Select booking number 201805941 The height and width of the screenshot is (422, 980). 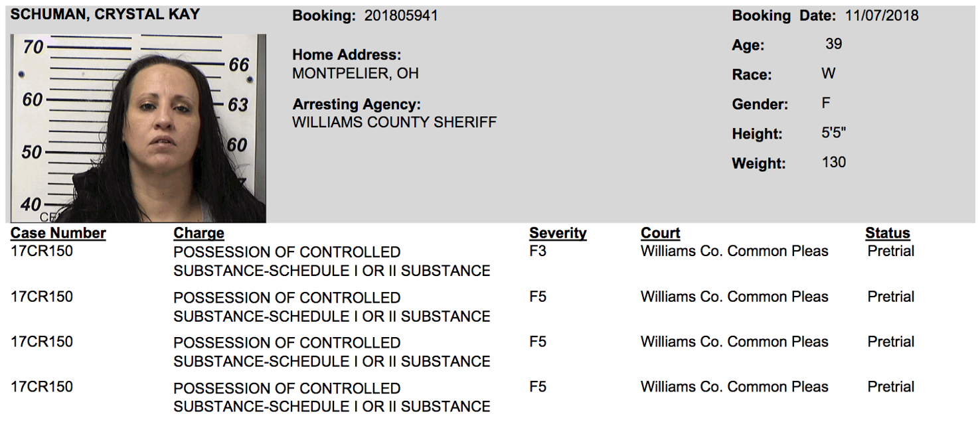401,15
